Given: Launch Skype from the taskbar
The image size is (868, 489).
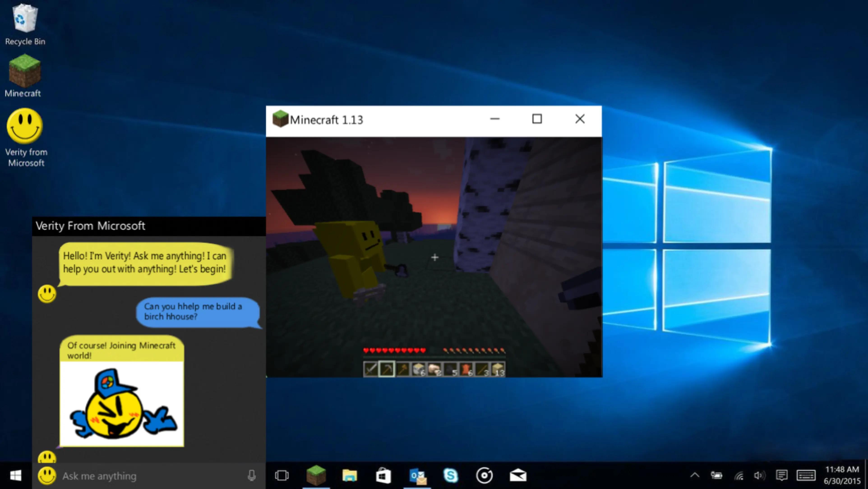Looking at the screenshot, I should tap(450, 475).
